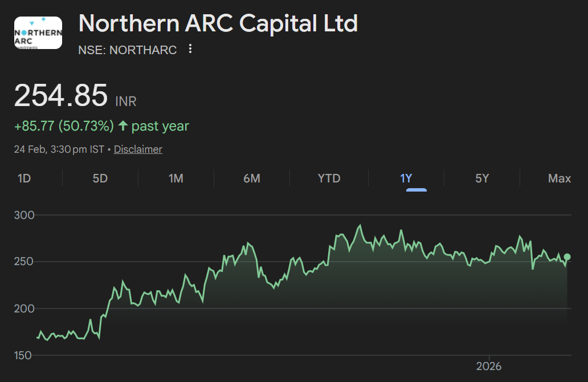View the 6M performance chart
The width and height of the screenshot is (588, 382).
[x=252, y=178]
